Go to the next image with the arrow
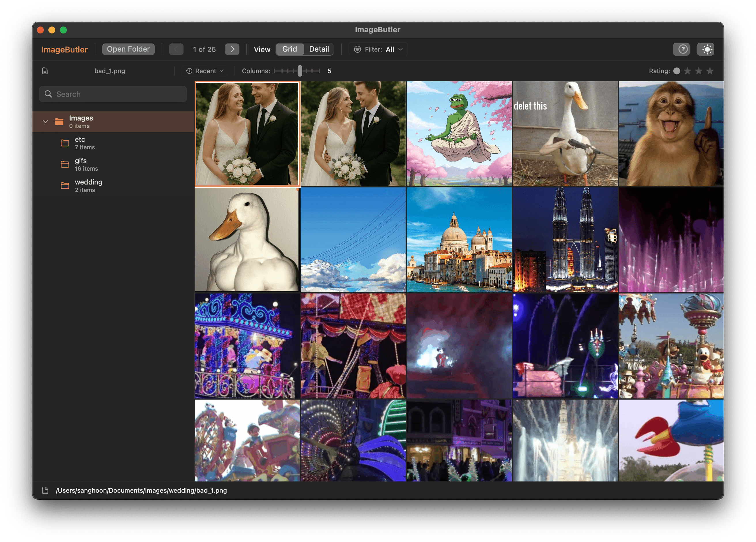The width and height of the screenshot is (756, 542). coord(232,49)
